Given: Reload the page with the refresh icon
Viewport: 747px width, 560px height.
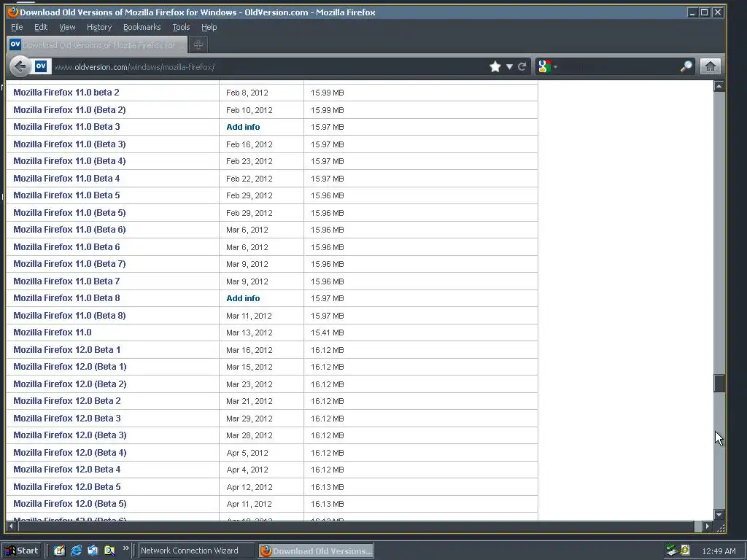Looking at the screenshot, I should (x=522, y=66).
